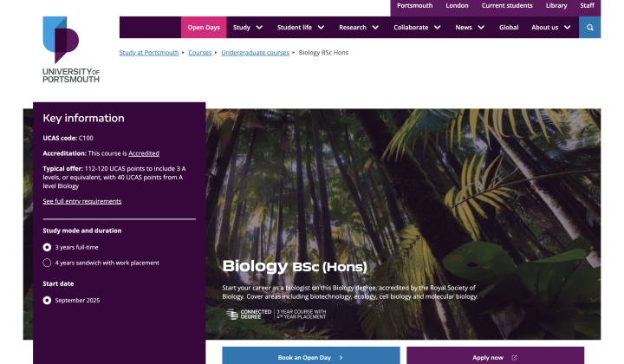Click the Student life menu label
The width and height of the screenshot is (624, 364).
pos(295,28)
